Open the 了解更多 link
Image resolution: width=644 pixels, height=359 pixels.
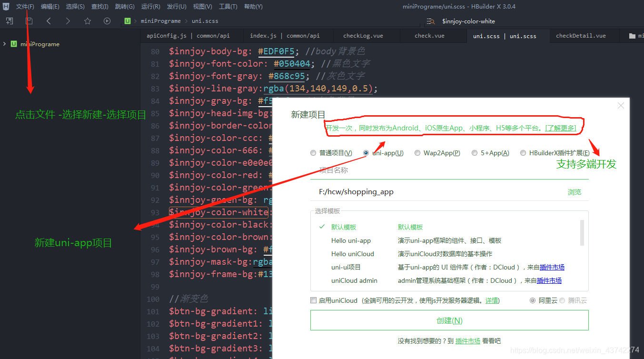[561, 128]
